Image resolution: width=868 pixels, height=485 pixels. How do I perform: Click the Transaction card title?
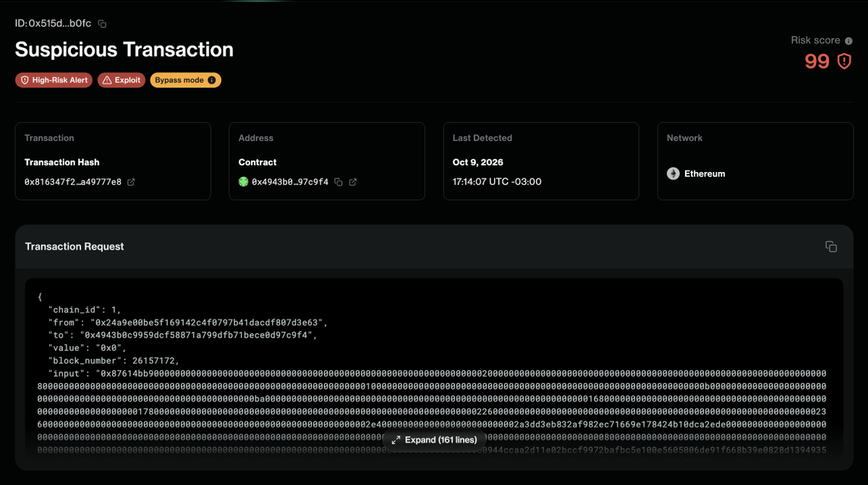[49, 138]
